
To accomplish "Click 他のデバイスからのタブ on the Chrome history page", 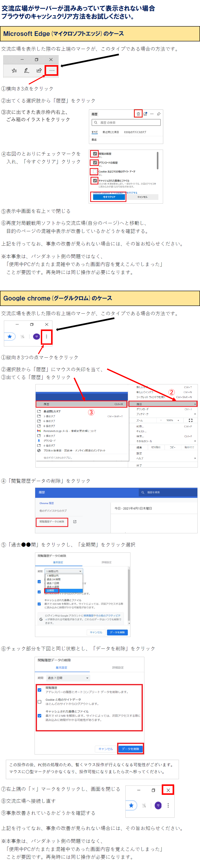I will tap(53, 510).
